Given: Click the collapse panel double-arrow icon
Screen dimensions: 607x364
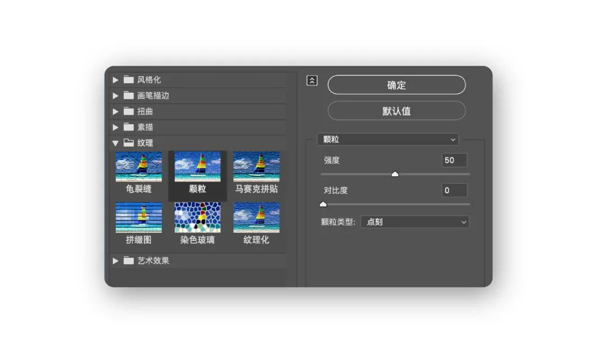Looking at the screenshot, I should (312, 80).
